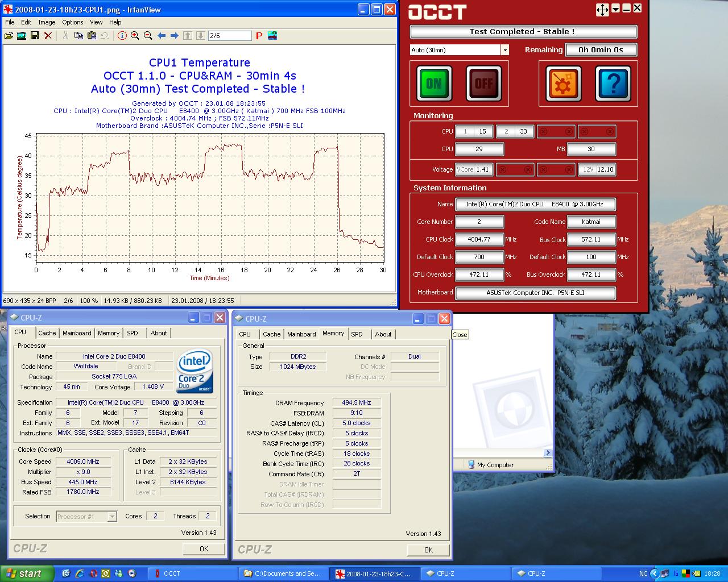Click the FSB:DRAM ratio value 9:10
This screenshot has width=728, height=582.
click(x=357, y=413)
